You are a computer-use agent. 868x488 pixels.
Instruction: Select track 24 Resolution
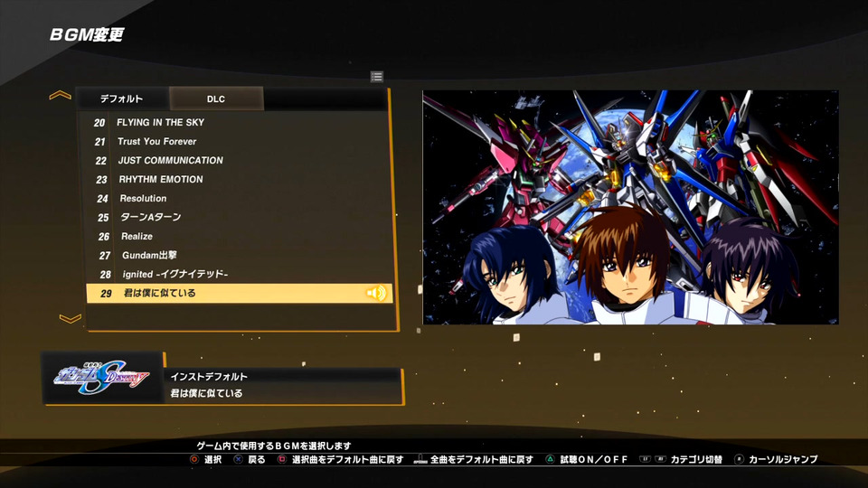click(238, 198)
